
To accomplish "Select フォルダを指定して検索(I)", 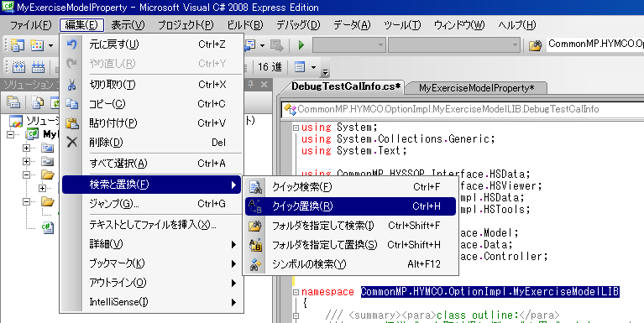I will tap(350, 226).
